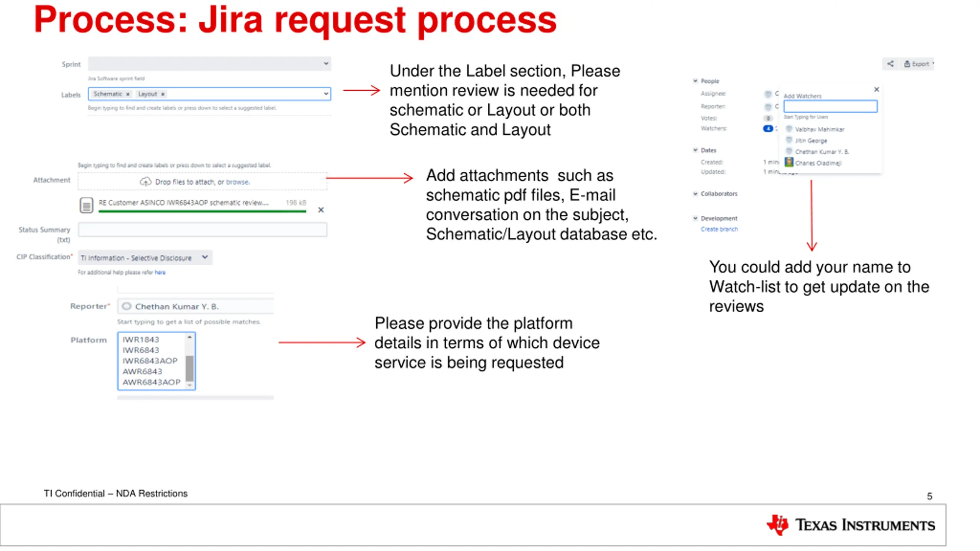The width and height of the screenshot is (980, 551).
Task: Click Charles Oladimeji's avatar in watchers list
Action: 789,163
